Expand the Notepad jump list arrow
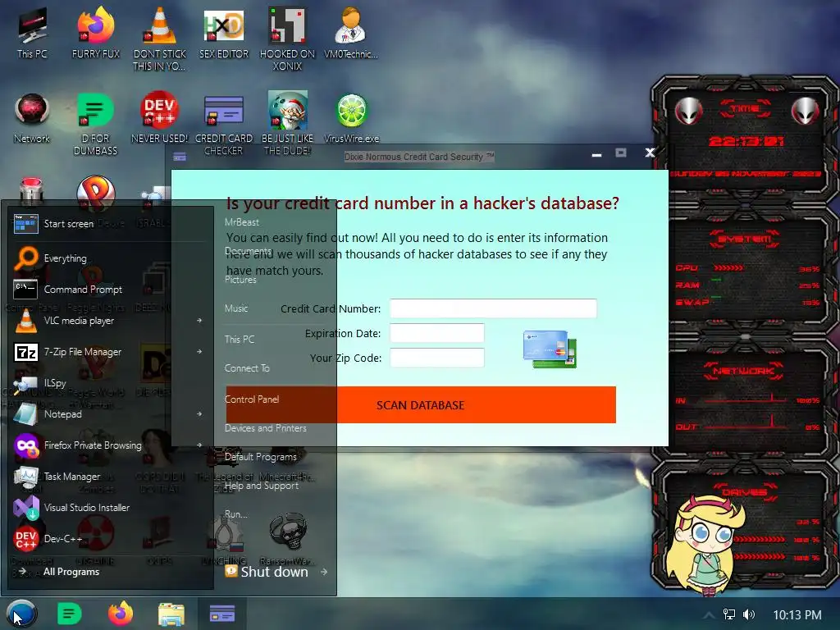The image size is (840, 630). pyautogui.click(x=199, y=413)
